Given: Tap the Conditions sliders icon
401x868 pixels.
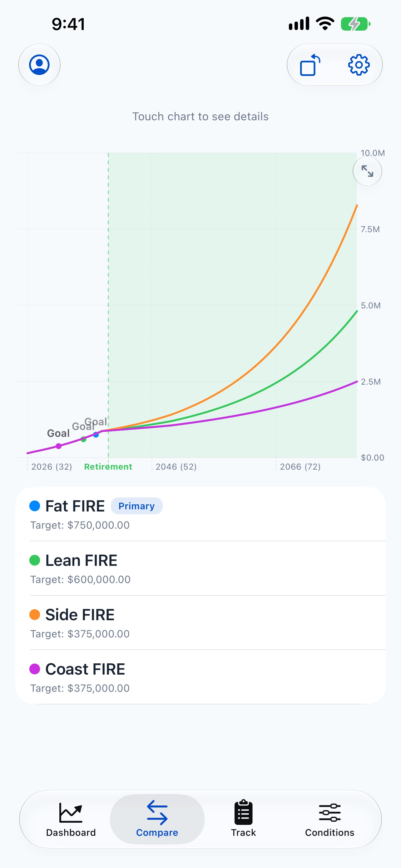Looking at the screenshot, I should click(329, 812).
